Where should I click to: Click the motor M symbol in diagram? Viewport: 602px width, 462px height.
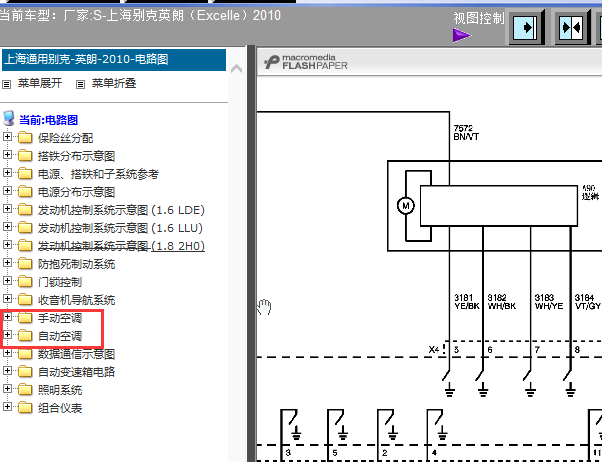point(406,205)
